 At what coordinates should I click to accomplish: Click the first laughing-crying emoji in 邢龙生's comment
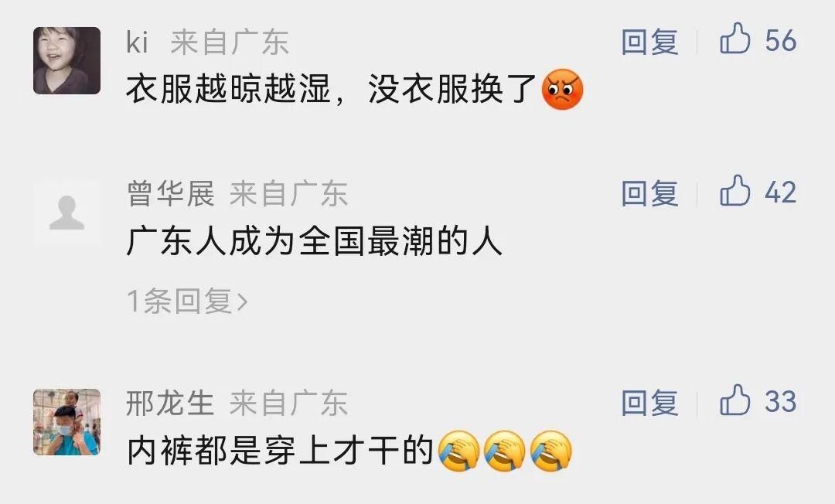(x=458, y=451)
